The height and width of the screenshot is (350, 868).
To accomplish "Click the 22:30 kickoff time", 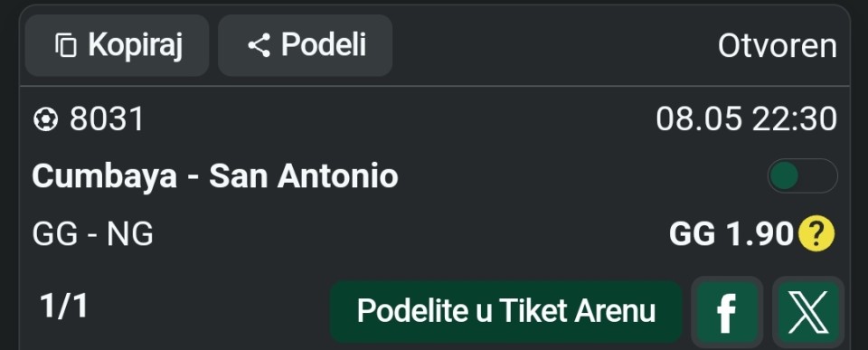I will [x=795, y=119].
